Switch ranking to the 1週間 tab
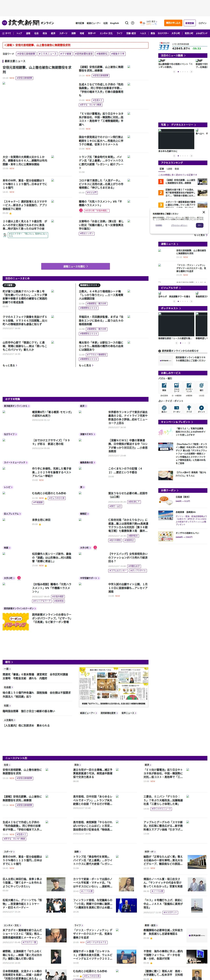 pyautogui.click(x=169, y=169)
